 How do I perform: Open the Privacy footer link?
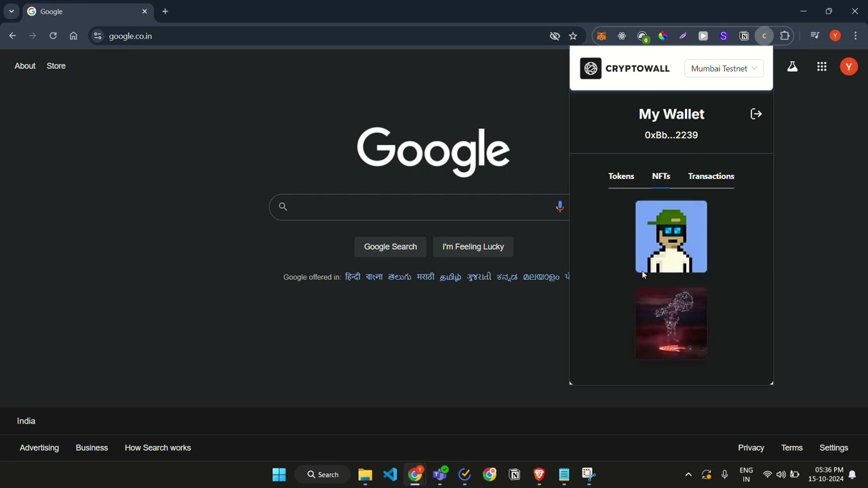click(751, 448)
